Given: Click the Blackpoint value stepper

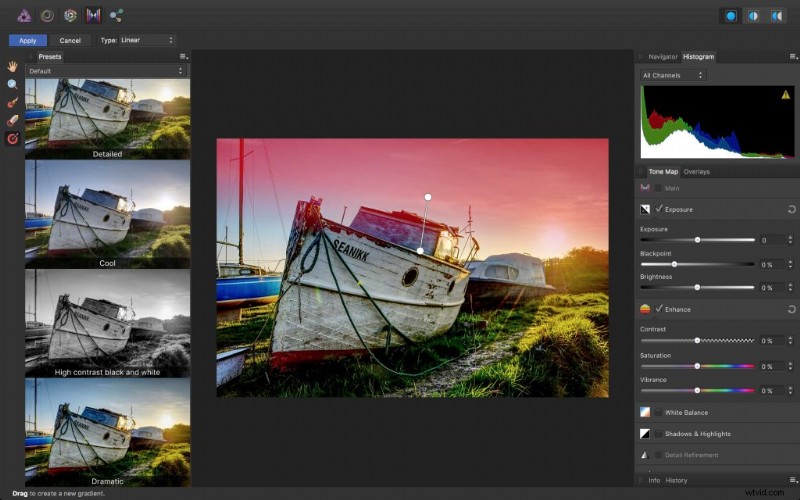Looking at the screenshot, I should [x=790, y=264].
